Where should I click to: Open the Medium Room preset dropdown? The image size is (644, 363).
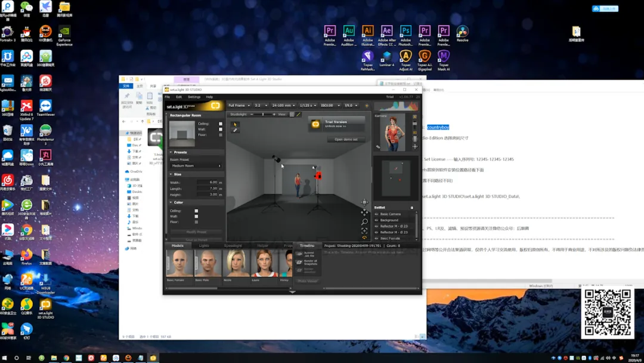[196, 165]
